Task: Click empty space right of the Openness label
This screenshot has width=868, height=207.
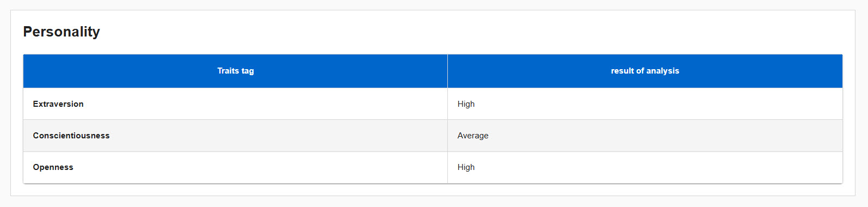Action: pyautogui.click(x=261, y=167)
